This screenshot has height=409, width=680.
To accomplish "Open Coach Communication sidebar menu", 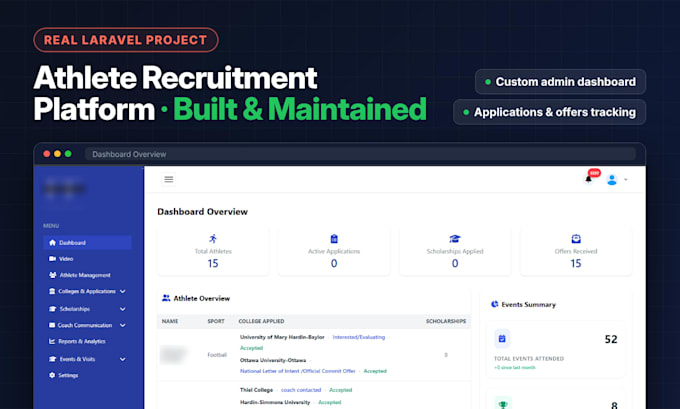I will (87, 325).
